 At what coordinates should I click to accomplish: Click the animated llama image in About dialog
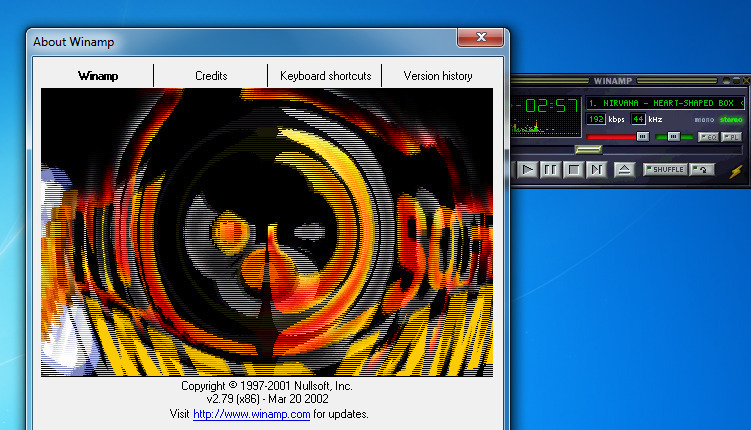coord(267,232)
